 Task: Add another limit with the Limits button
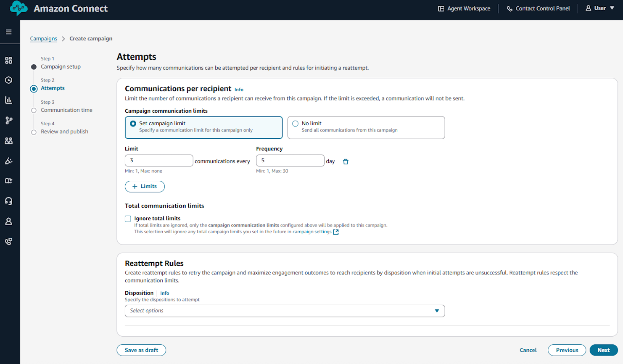[145, 186]
